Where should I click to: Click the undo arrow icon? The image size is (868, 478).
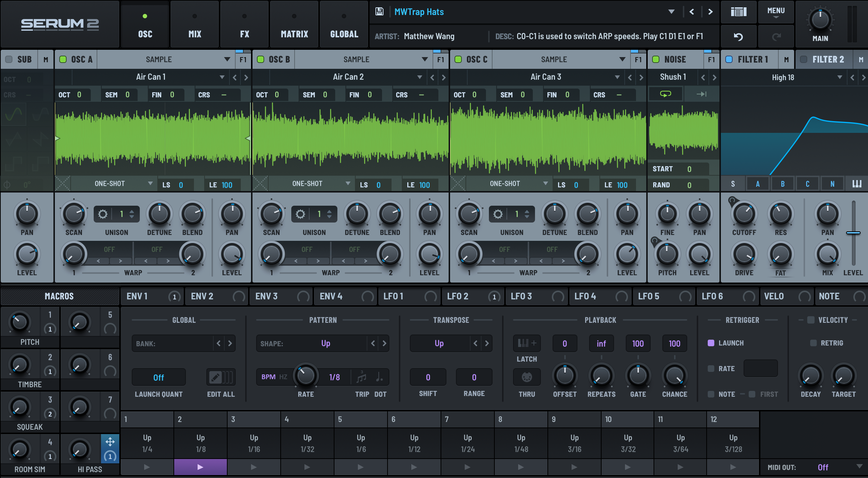738,37
